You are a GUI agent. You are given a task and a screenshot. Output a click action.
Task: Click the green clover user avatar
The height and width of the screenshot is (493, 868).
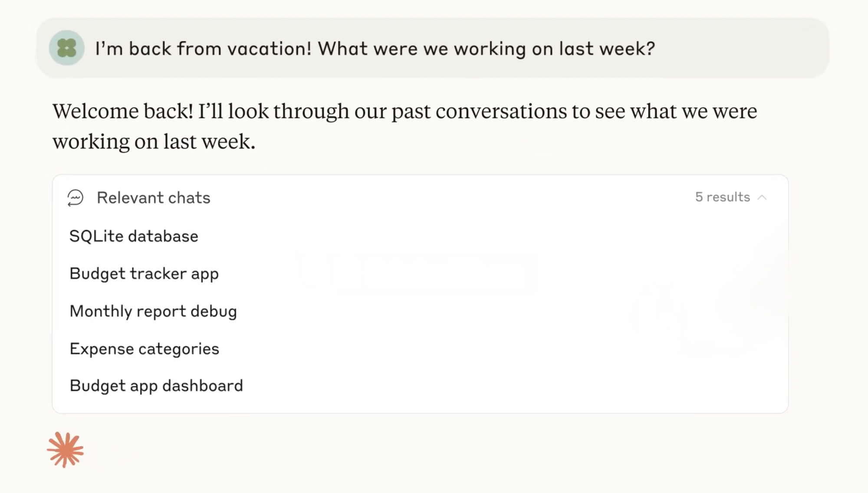pyautogui.click(x=66, y=48)
